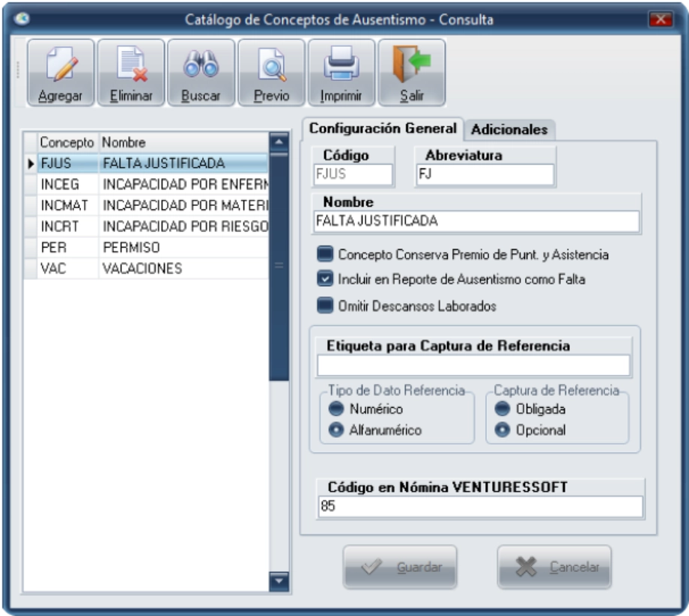This screenshot has height=616, width=689.
Task: Open the Configuración General tab
Action: 382,129
